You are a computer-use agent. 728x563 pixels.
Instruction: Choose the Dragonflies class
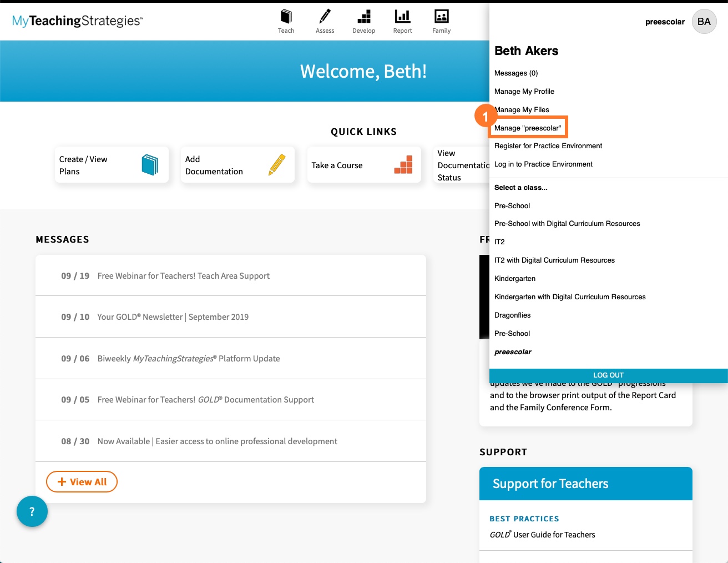pyautogui.click(x=512, y=315)
